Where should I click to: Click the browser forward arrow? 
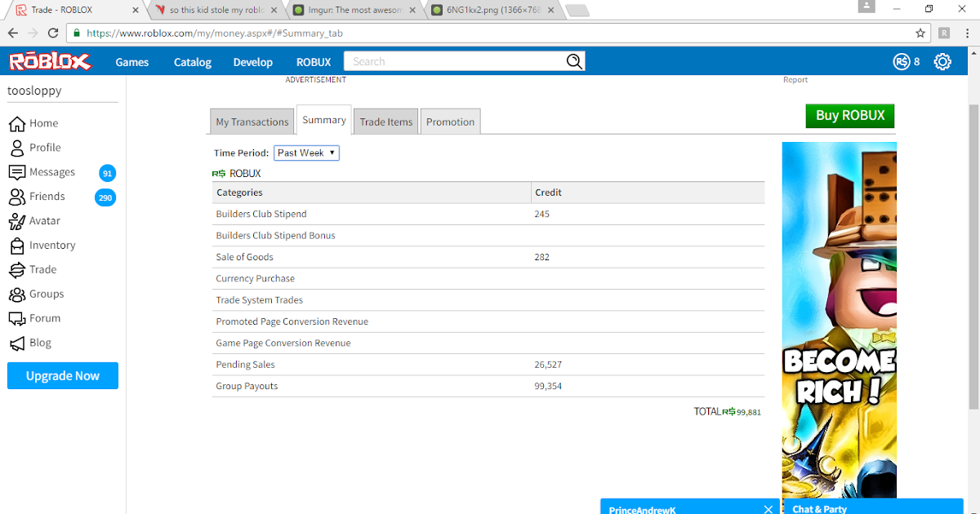[x=33, y=33]
